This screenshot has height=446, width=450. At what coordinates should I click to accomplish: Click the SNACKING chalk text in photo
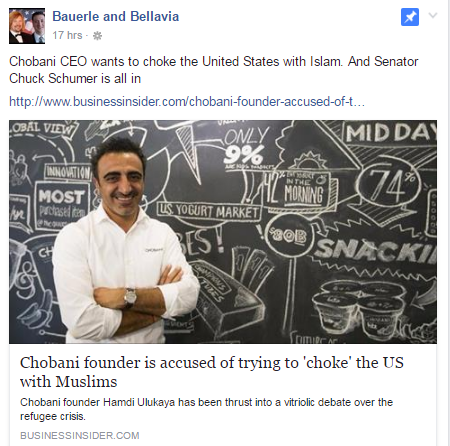[375, 250]
